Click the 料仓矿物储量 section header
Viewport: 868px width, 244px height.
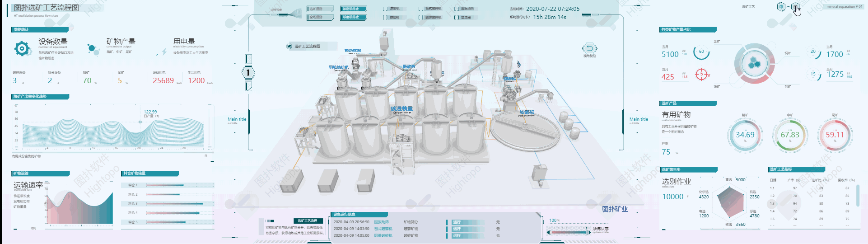tap(150, 174)
